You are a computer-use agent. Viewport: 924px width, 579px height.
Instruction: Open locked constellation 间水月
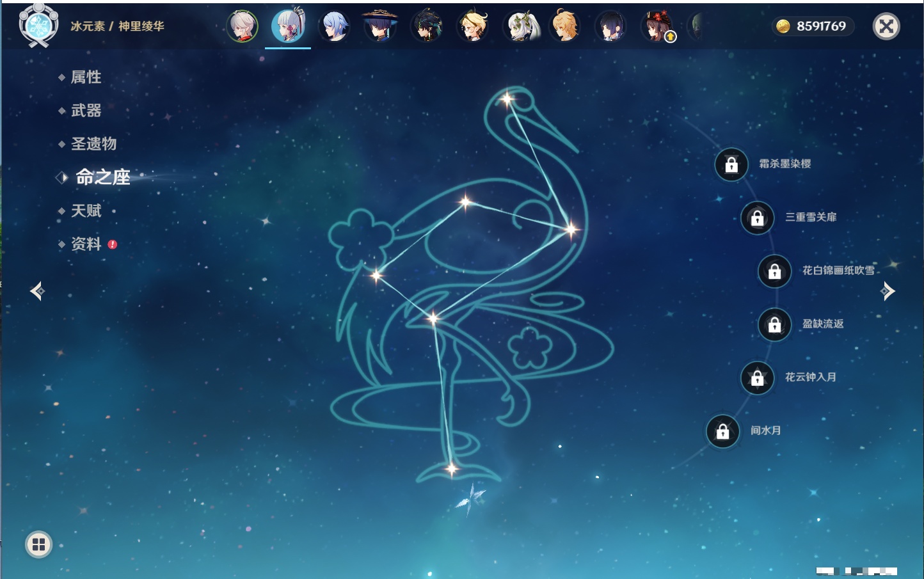point(723,431)
